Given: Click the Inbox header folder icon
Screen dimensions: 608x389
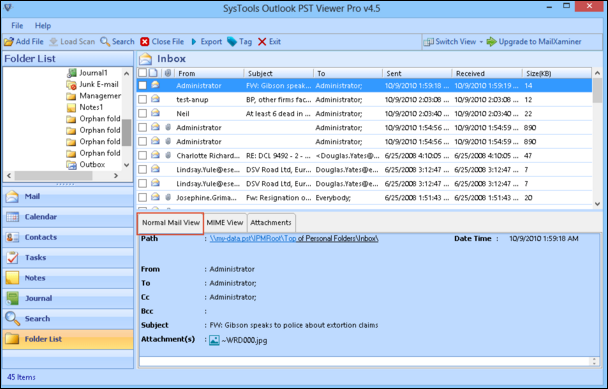Looking at the screenshot, I should [145, 59].
